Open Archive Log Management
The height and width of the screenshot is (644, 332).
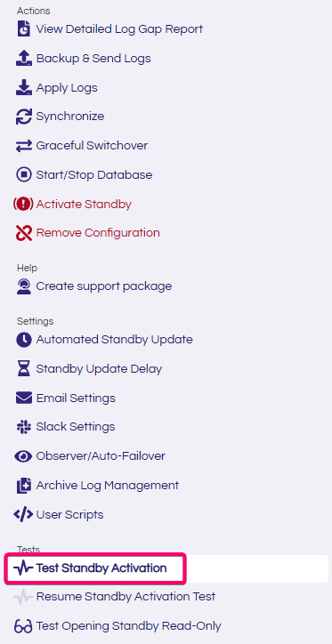click(97, 486)
